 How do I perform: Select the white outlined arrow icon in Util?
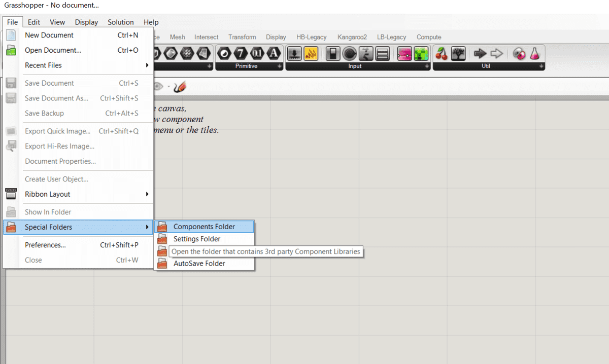pos(497,54)
